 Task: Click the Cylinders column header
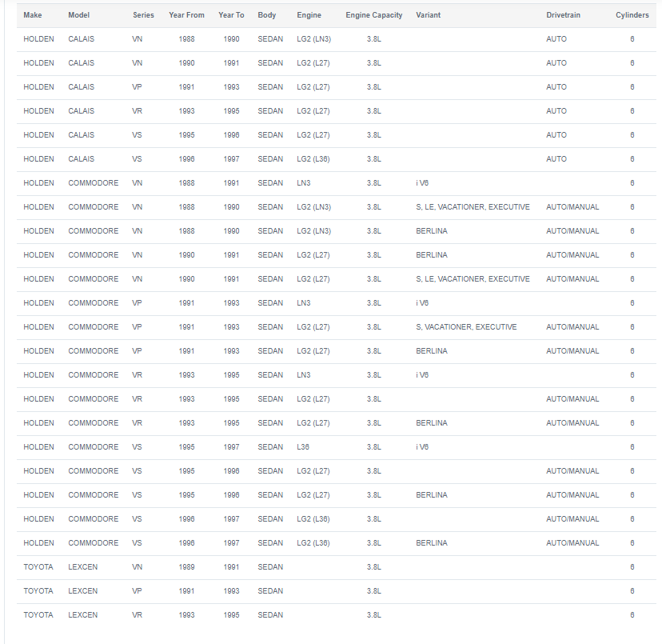[x=632, y=14]
